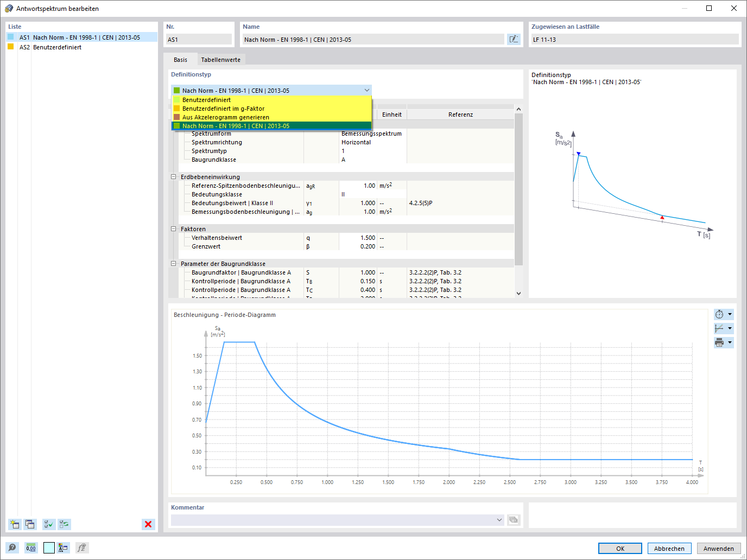The image size is (747, 560).
Task: Click the parameter table scrollbar up arrow
Action: [518, 109]
